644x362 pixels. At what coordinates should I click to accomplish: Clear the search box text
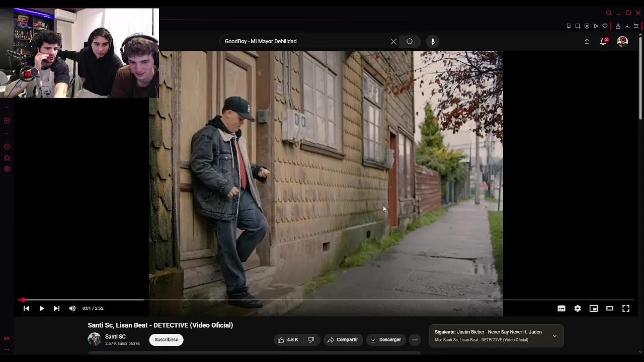click(393, 41)
